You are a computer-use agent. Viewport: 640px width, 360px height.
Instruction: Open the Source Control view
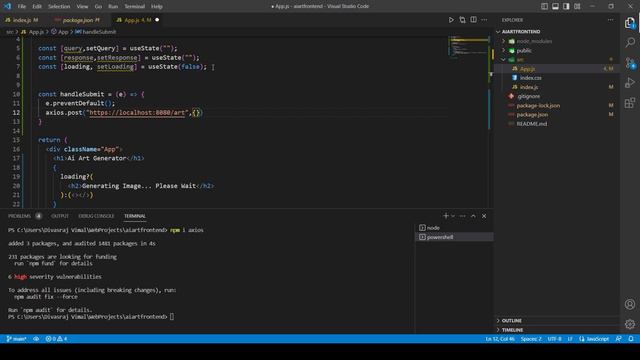[x=630, y=62]
